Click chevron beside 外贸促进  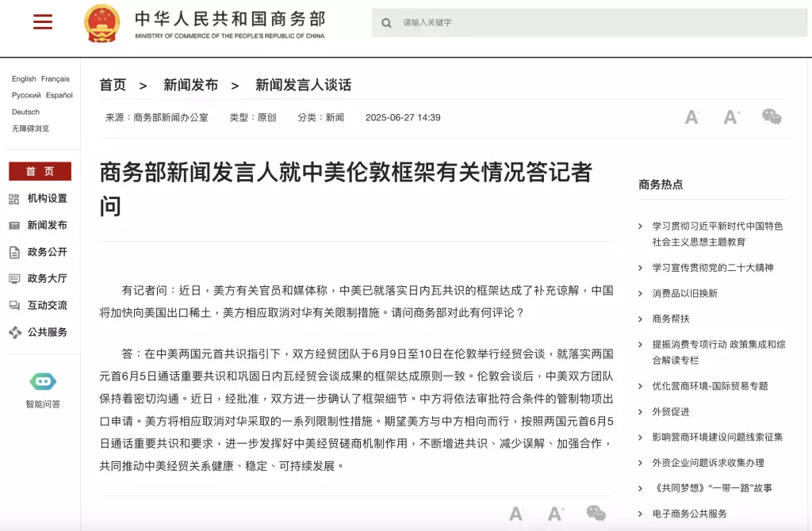coord(641,412)
